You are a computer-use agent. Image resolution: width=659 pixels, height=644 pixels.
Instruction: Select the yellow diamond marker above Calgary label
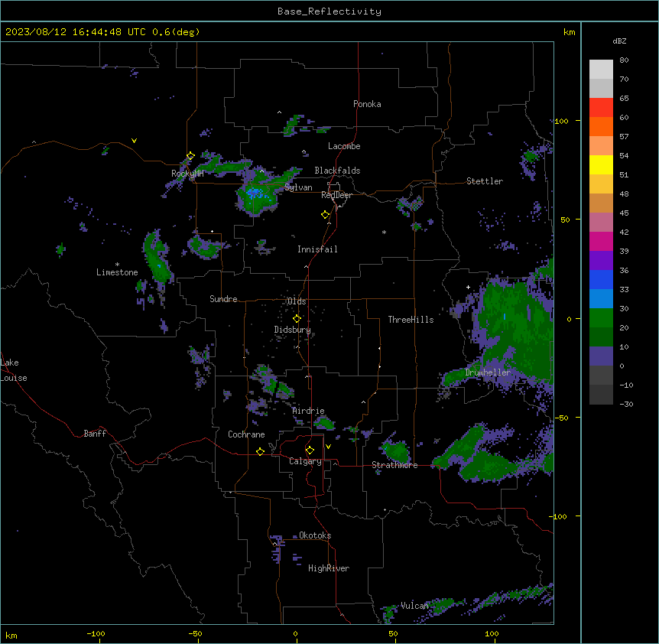pos(310,450)
